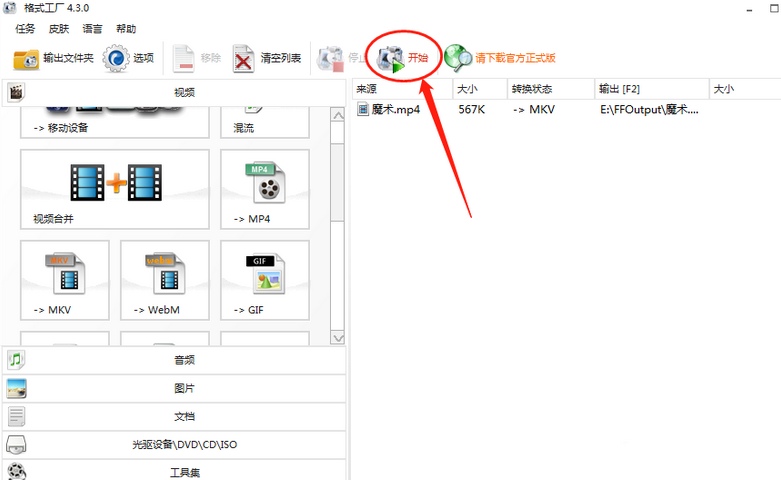Select the 魔术.mp4 task row
The width and height of the screenshot is (781, 480).
398,109
